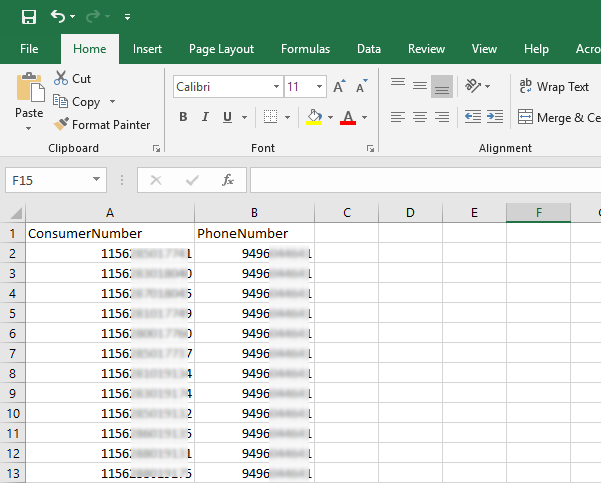Open the Page Layout tab

pyautogui.click(x=221, y=49)
